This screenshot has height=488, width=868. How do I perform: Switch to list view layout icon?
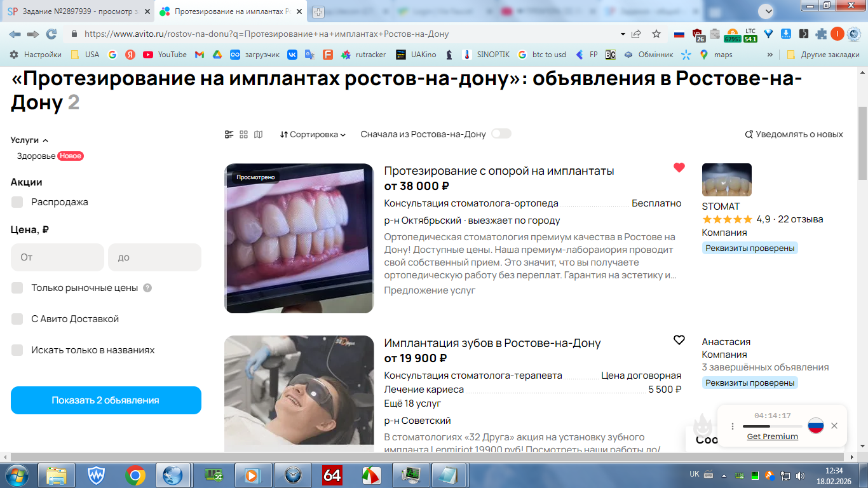(x=229, y=135)
